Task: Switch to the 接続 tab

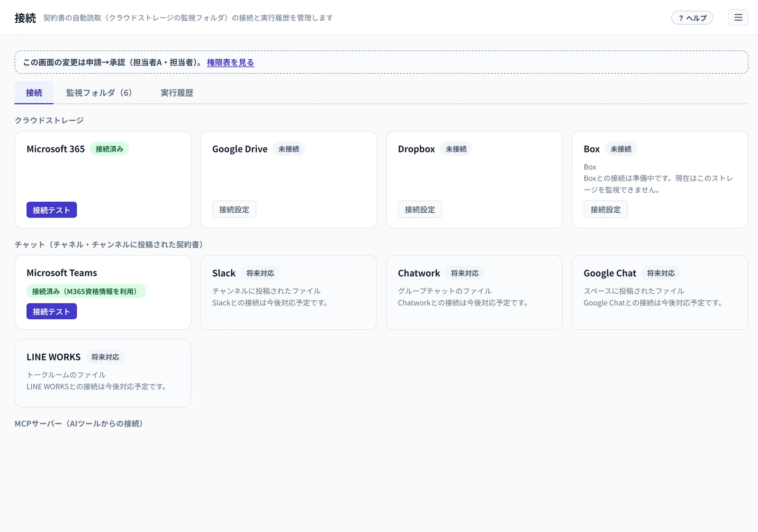Action: [34, 93]
